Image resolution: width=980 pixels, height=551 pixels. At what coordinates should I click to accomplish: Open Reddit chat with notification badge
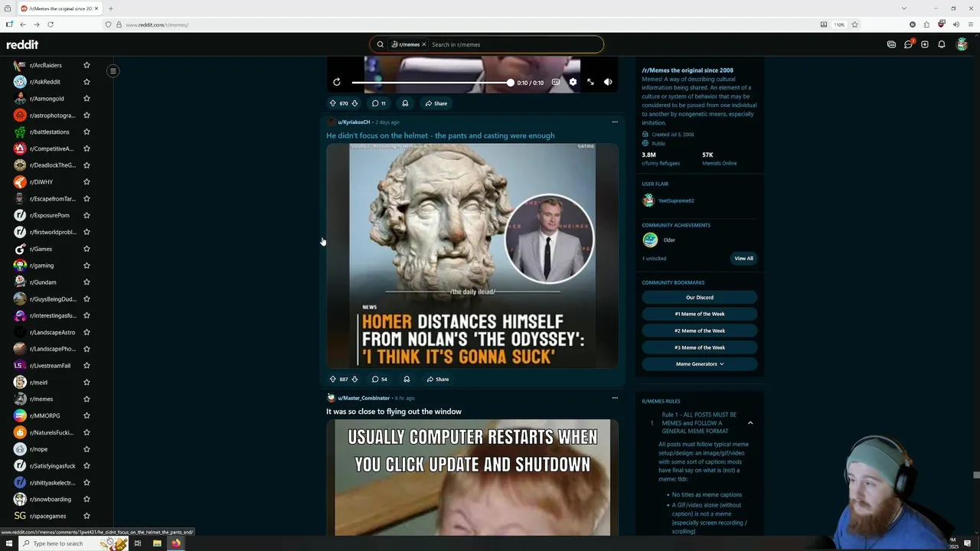pyautogui.click(x=908, y=44)
